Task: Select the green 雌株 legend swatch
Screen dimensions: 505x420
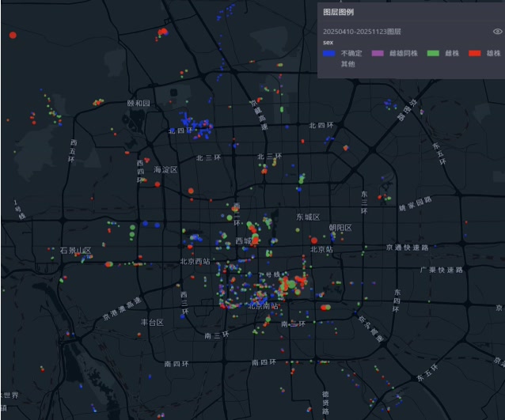Action: point(432,53)
